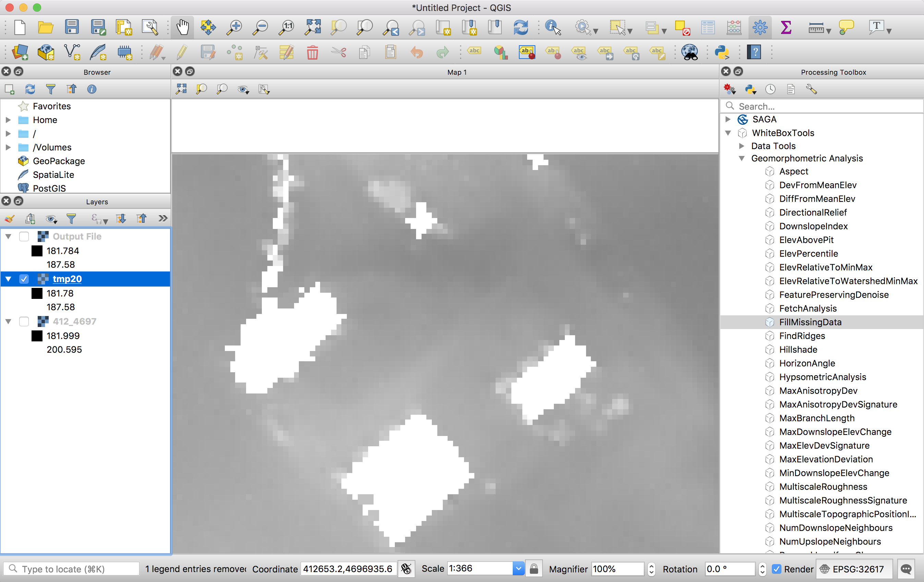Save project with the floppy disk icon
Screen dimensions: 924x582
[72, 27]
